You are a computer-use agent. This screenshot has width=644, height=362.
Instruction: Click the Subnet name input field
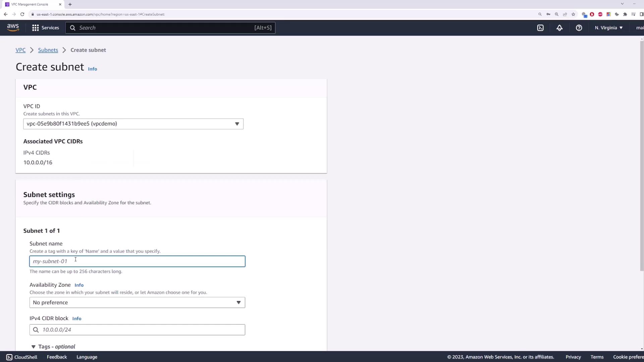[x=137, y=261]
